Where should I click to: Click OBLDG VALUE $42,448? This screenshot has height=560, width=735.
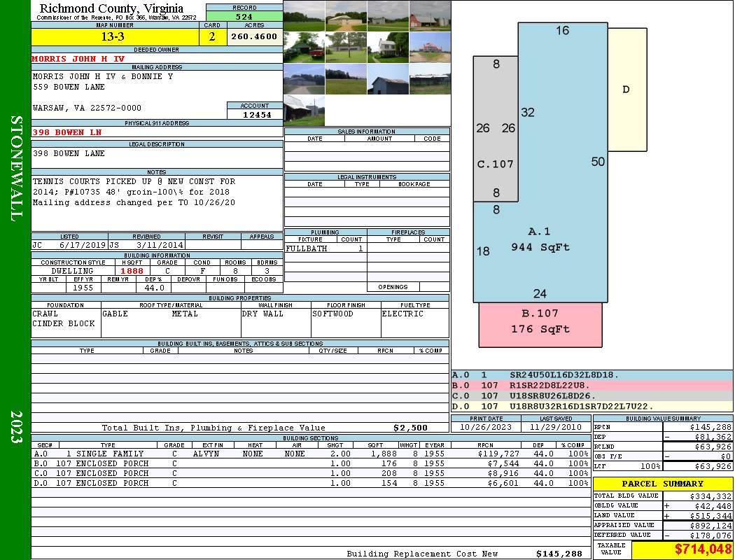[x=713, y=506]
